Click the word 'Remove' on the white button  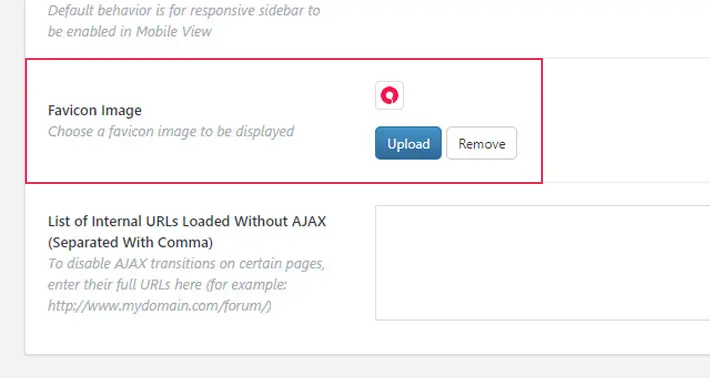coord(481,144)
